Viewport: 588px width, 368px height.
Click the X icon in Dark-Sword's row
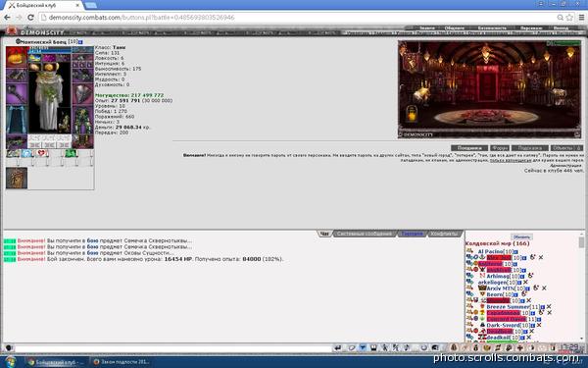[x=539, y=325]
